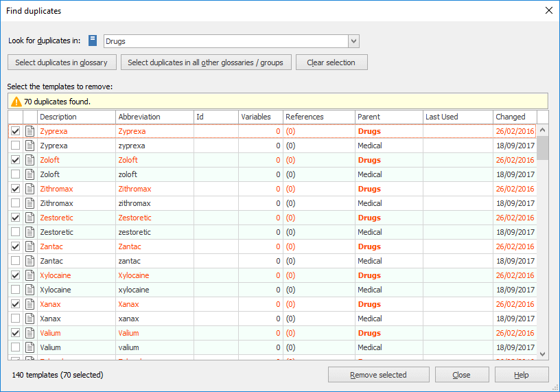Image resolution: width=560 pixels, height=392 pixels.
Task: Sort by the Description column header
Action: (76, 117)
